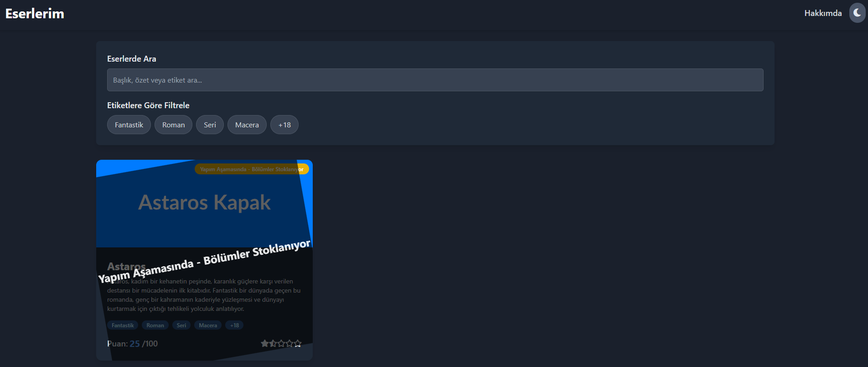The image size is (868, 367).
Task: Click the Eserlerim site logo
Action: 35,14
